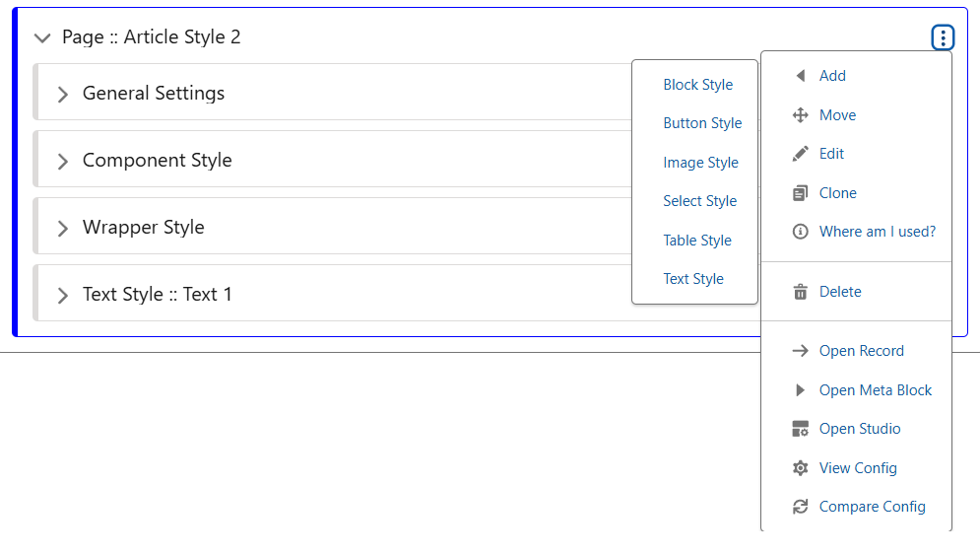Click the three-dot kebab menu button
The width and height of the screenshot is (980, 554).
click(943, 38)
